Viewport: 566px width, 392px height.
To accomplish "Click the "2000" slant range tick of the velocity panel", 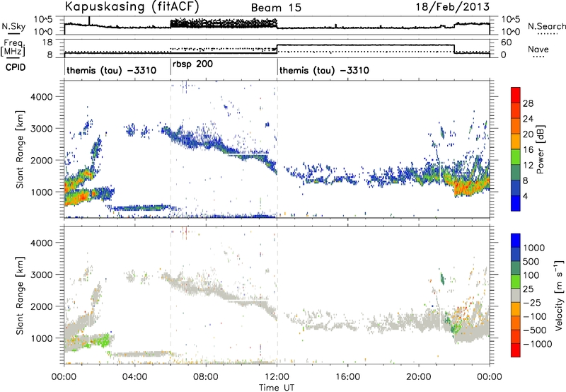I will pos(41,306).
